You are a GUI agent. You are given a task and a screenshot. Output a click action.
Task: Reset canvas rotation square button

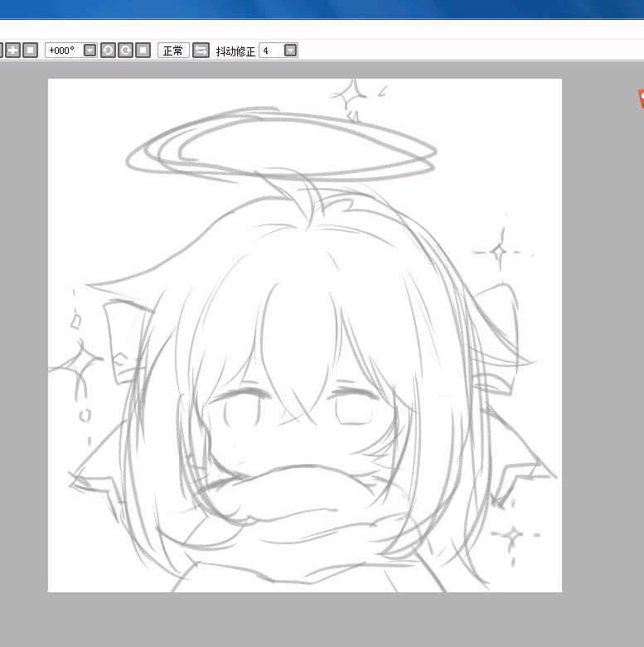[143, 51]
